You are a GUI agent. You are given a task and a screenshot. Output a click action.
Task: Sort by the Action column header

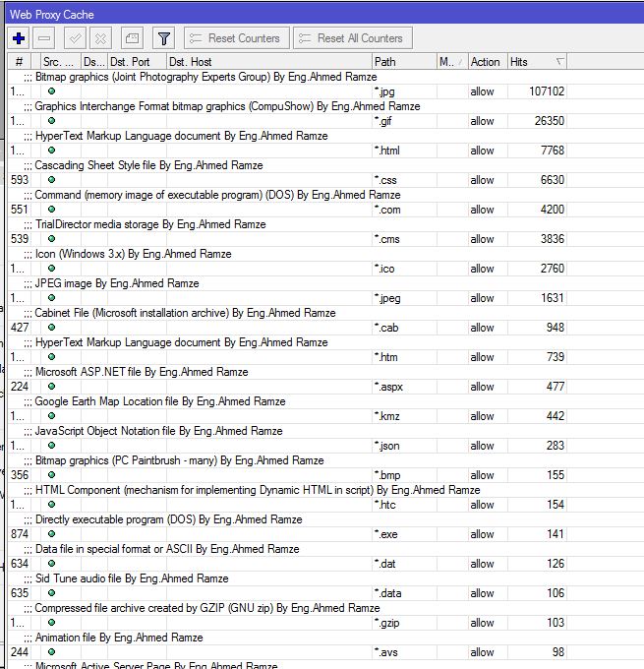coord(488,62)
